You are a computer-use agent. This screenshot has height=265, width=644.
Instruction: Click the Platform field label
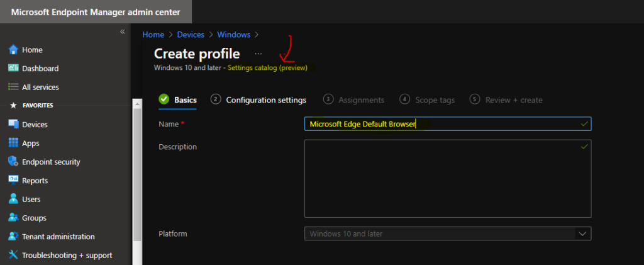coord(173,234)
